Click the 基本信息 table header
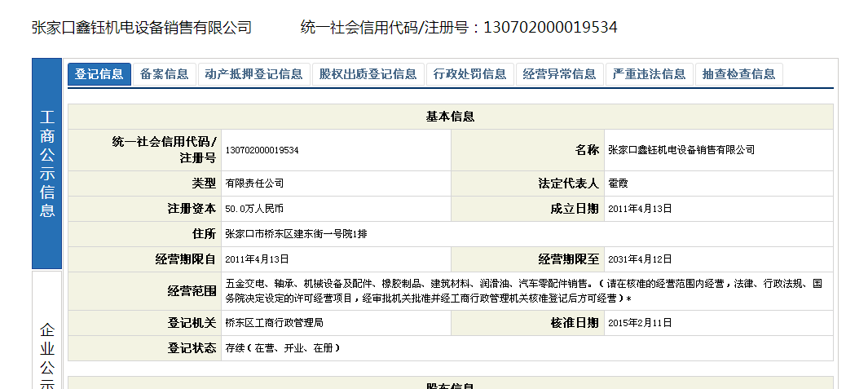 450,117
